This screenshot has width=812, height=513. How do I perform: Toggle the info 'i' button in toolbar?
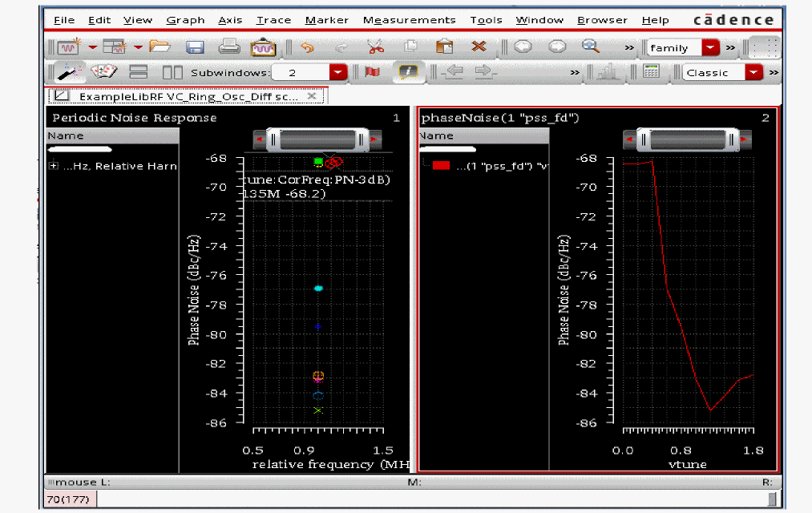409,72
